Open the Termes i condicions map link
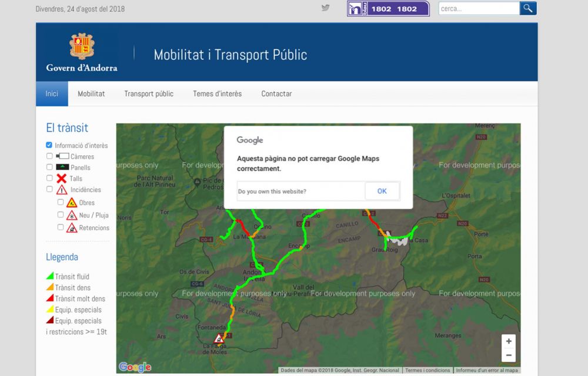 (x=427, y=371)
